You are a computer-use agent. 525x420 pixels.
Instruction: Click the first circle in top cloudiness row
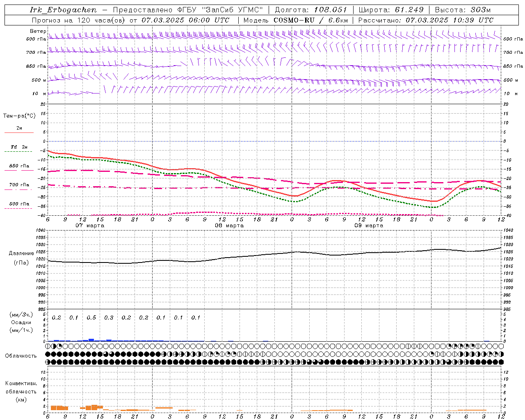(48, 347)
